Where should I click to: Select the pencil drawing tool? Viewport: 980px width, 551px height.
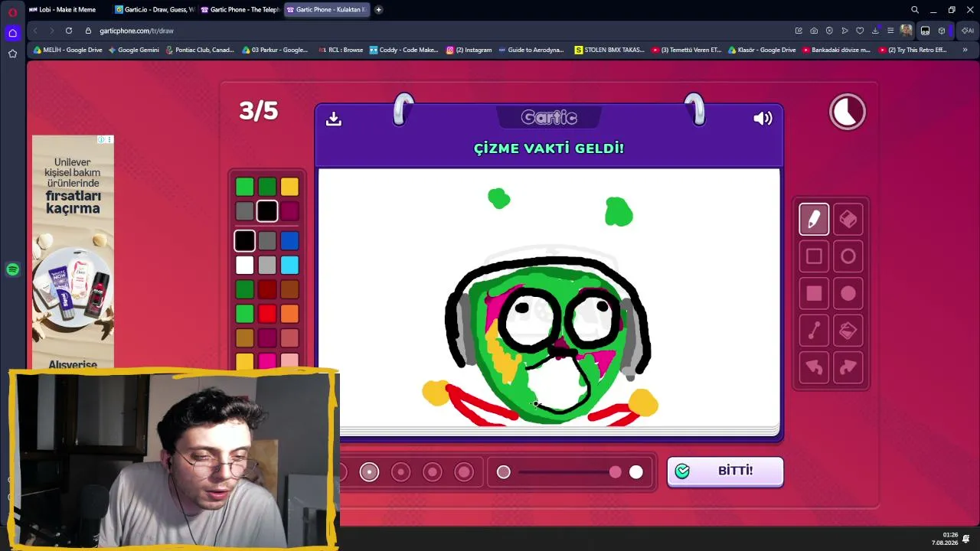tap(814, 220)
